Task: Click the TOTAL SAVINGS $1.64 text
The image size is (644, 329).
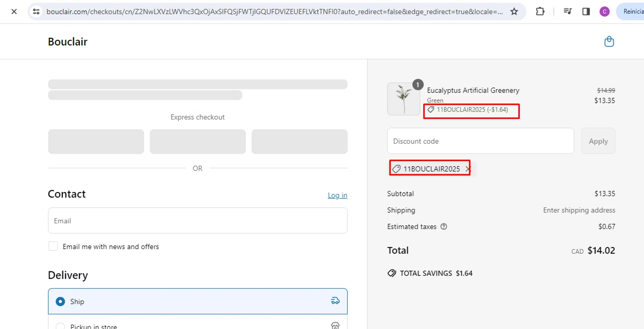Action: tap(436, 273)
